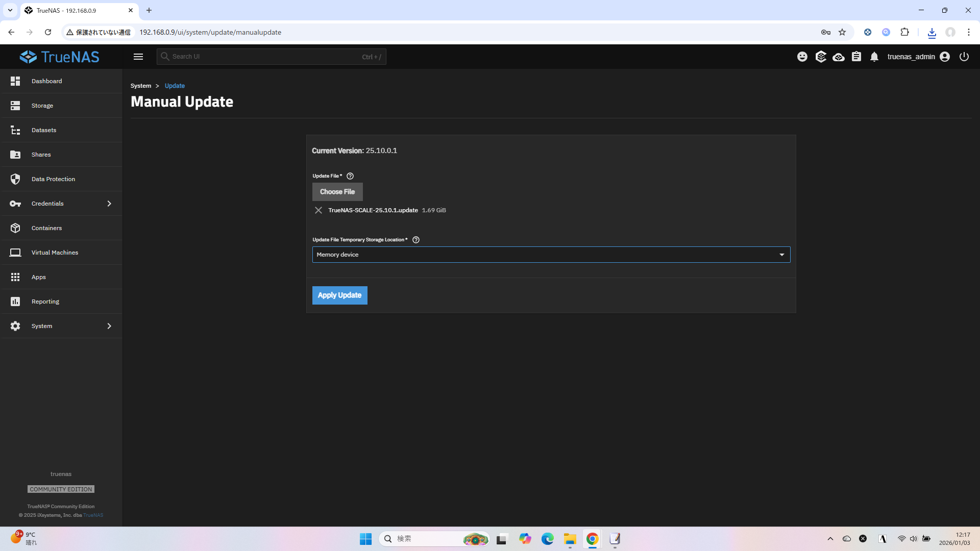Screen dimensions: 980x551
Task: Open the Jobs clipboard icon
Action: coord(856,57)
